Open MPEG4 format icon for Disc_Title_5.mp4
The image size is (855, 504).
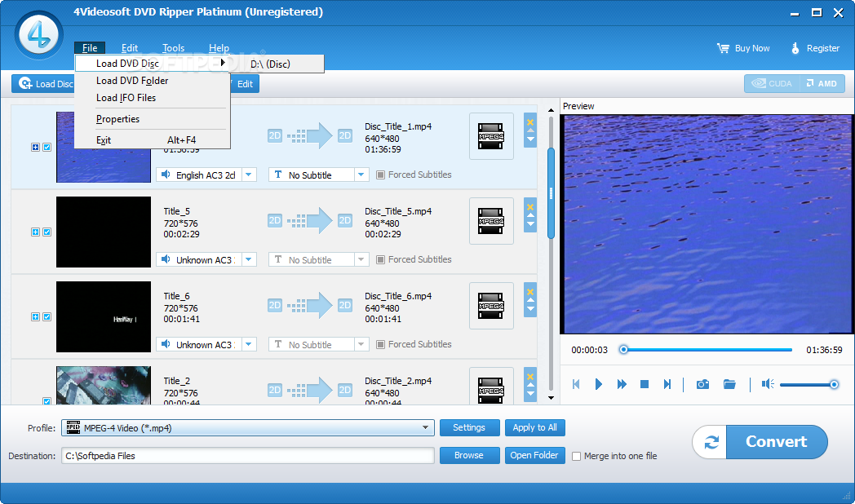491,221
